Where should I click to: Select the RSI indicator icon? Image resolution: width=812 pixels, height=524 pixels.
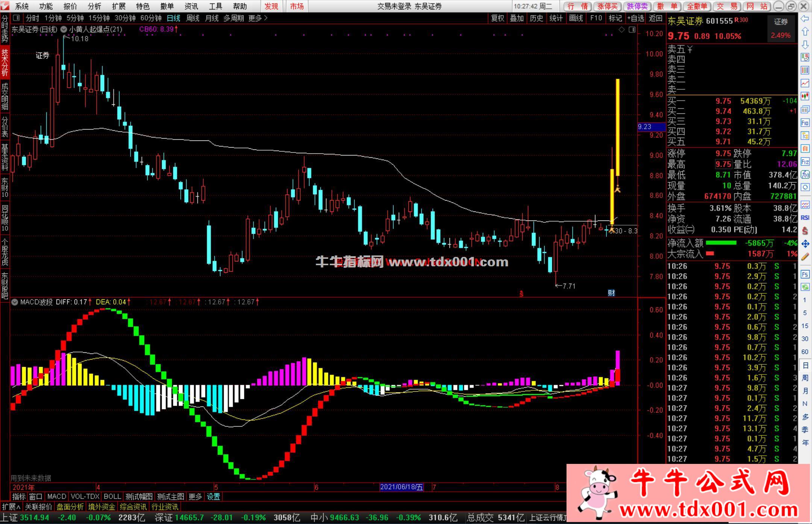click(805, 217)
